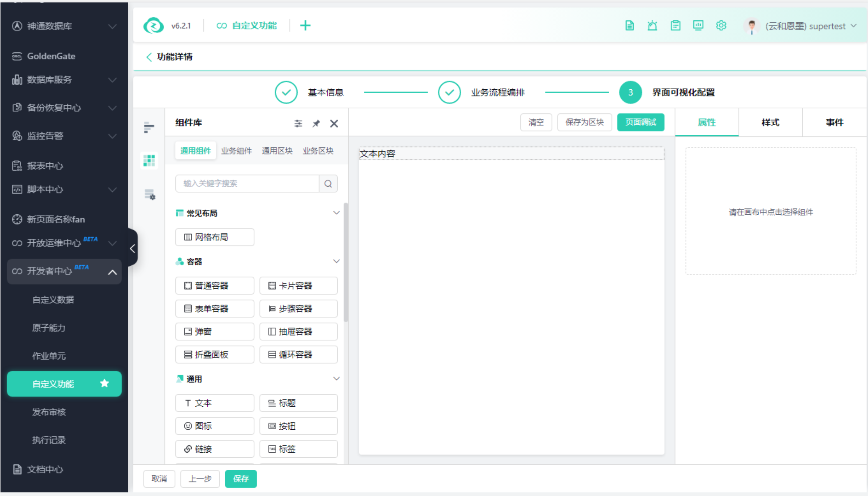Select the 业务组件 tab

pos(236,151)
